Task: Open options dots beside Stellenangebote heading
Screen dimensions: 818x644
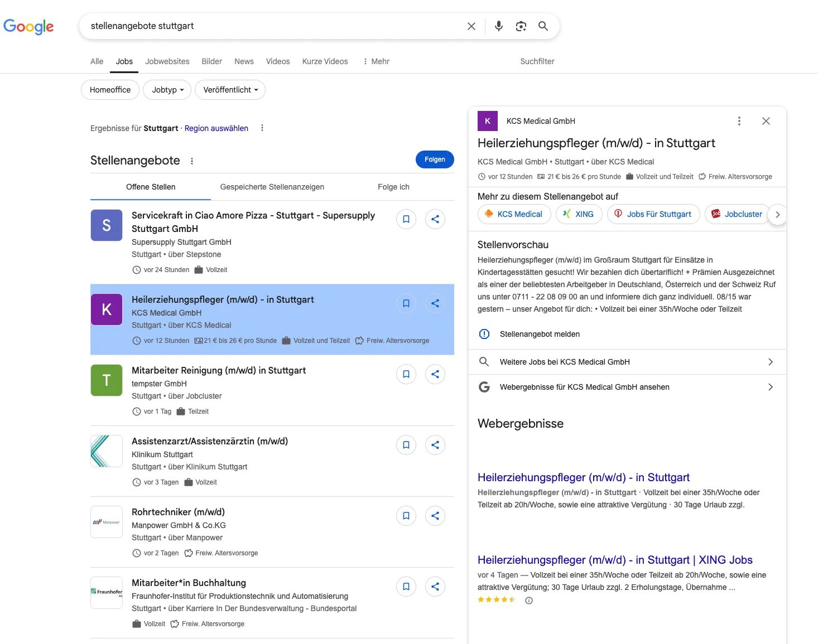Action: [x=192, y=161]
